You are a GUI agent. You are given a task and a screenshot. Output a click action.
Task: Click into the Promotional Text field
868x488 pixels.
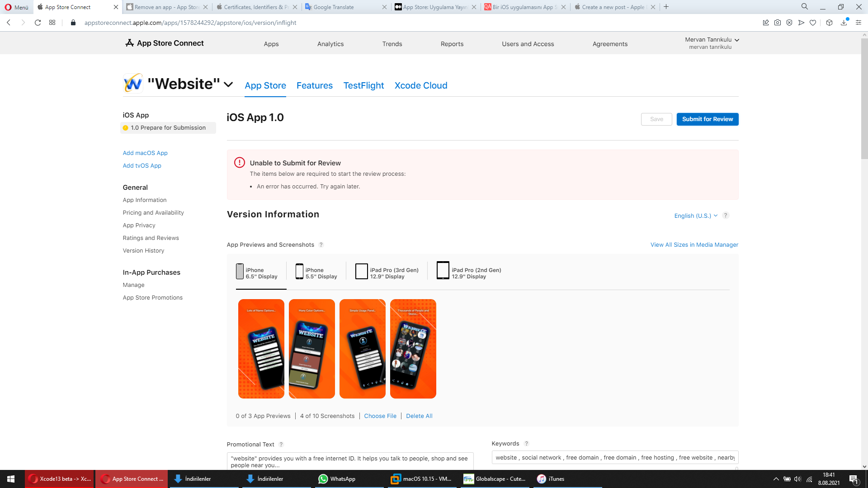tap(350, 461)
